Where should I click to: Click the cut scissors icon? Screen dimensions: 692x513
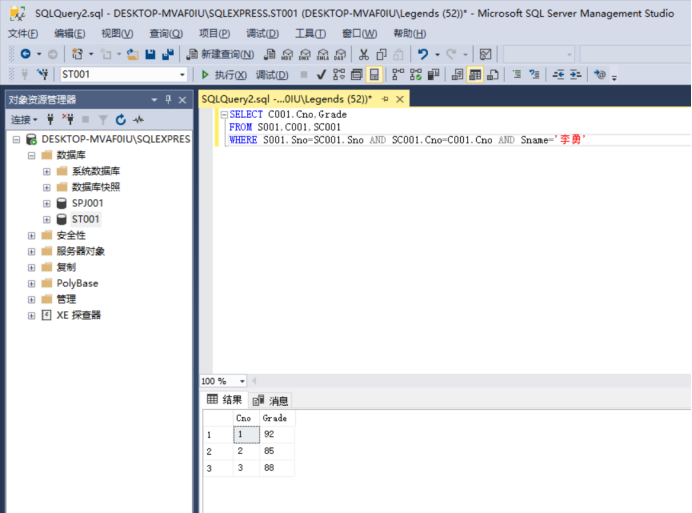click(x=364, y=54)
